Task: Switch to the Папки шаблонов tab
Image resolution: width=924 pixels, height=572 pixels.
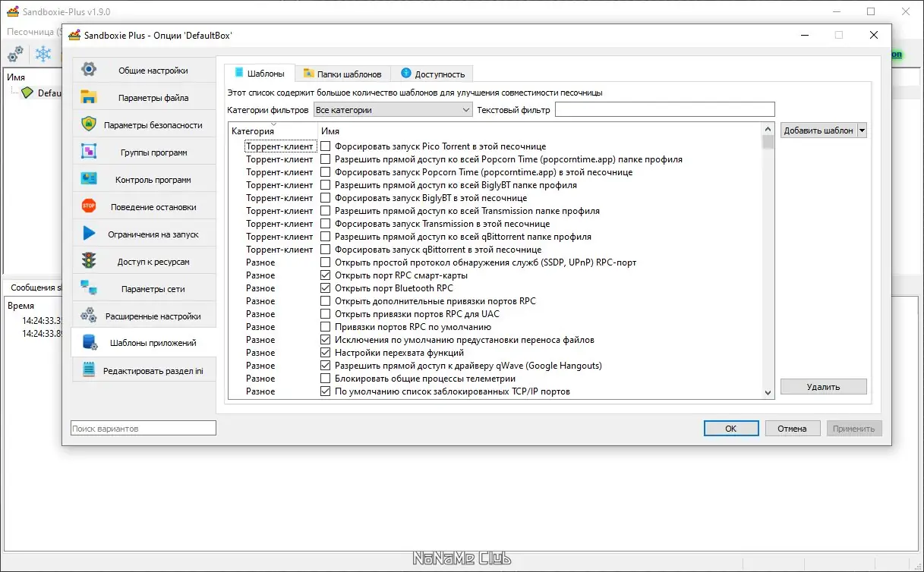Action: click(x=342, y=74)
